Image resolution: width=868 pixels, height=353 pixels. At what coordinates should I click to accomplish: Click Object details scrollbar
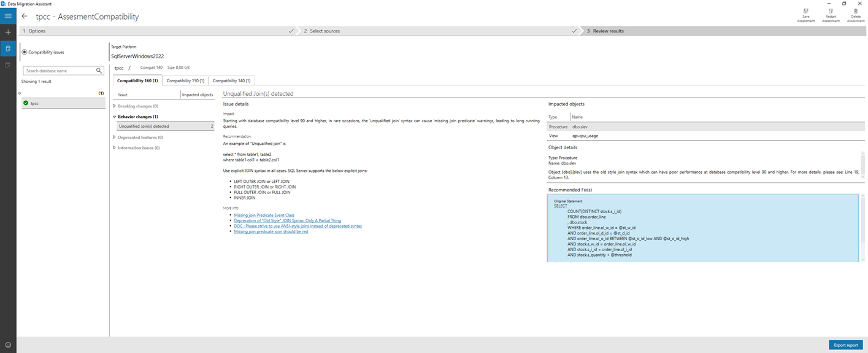click(862, 167)
